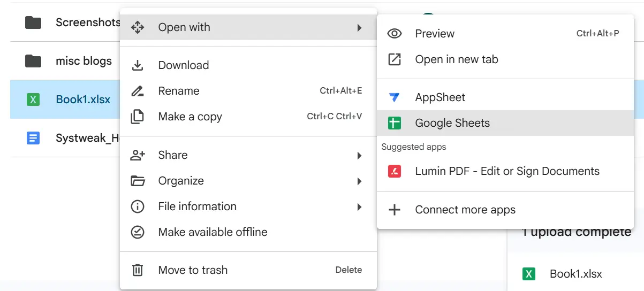Click the Move to trash bin icon
Viewport: 644px width, 291px height.
(x=138, y=270)
